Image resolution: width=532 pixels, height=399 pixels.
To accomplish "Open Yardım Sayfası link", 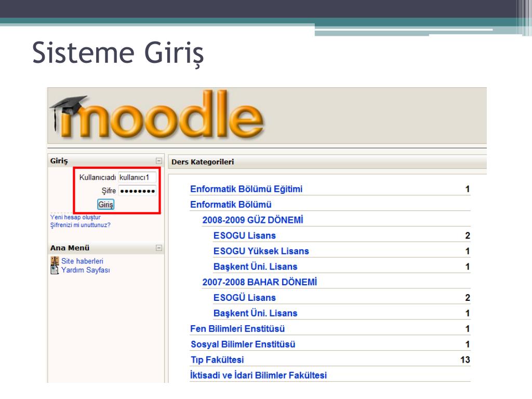I will [86, 270].
